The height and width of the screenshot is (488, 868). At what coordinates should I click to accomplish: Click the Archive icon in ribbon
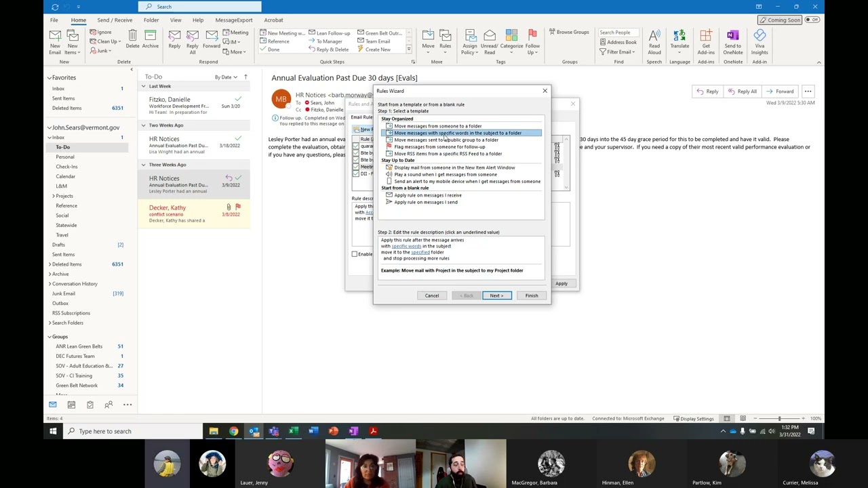click(151, 39)
